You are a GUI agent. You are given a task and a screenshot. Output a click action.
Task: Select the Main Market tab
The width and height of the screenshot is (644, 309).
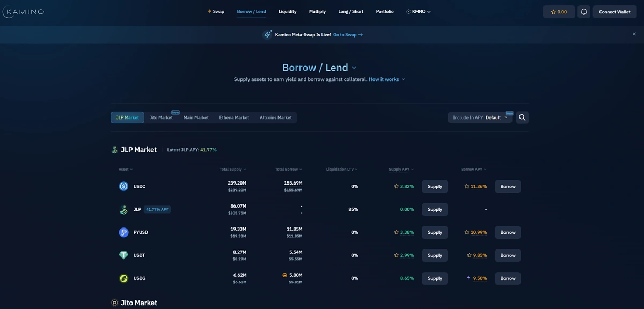196,117
